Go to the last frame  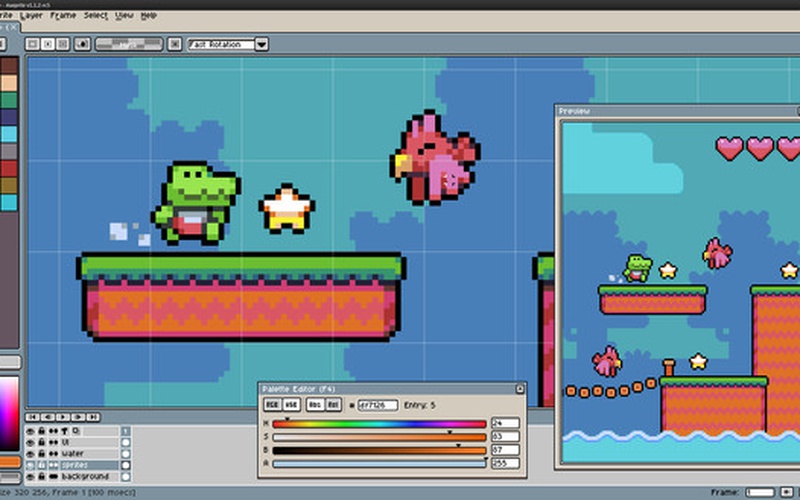(91, 417)
